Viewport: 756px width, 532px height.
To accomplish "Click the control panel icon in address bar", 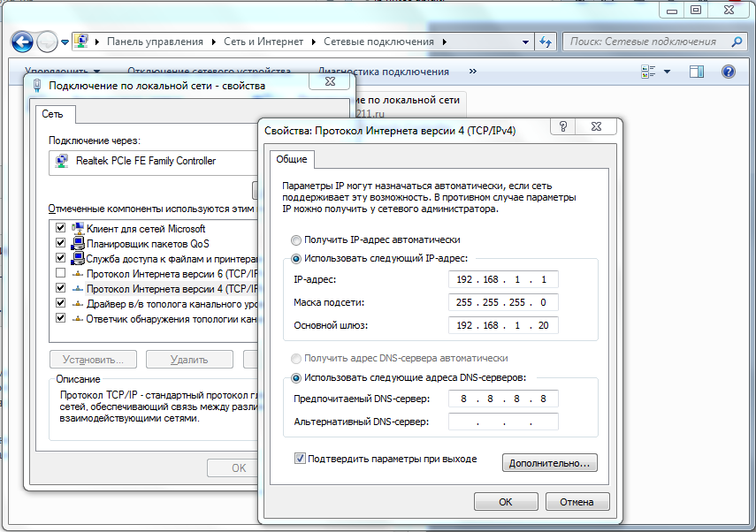I will tap(81, 42).
